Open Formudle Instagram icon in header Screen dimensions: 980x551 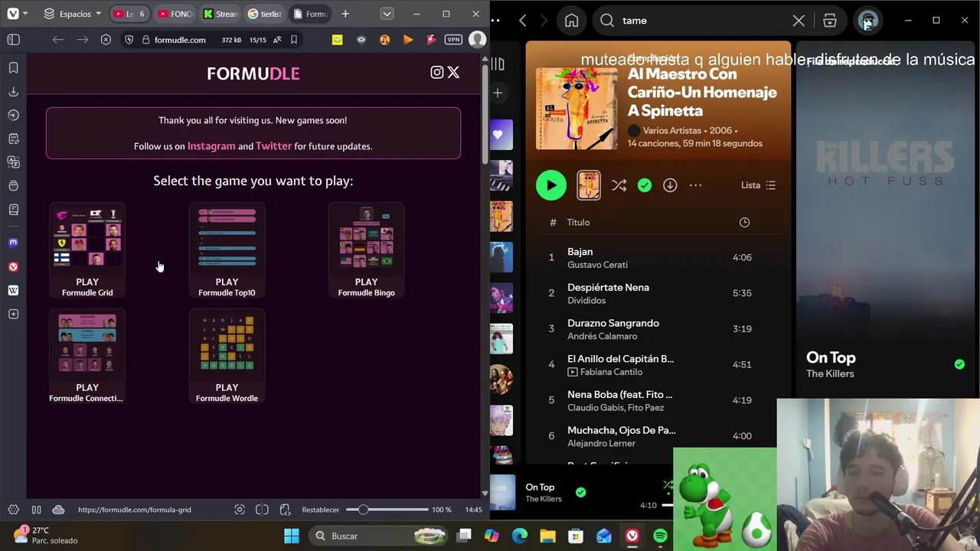click(437, 72)
